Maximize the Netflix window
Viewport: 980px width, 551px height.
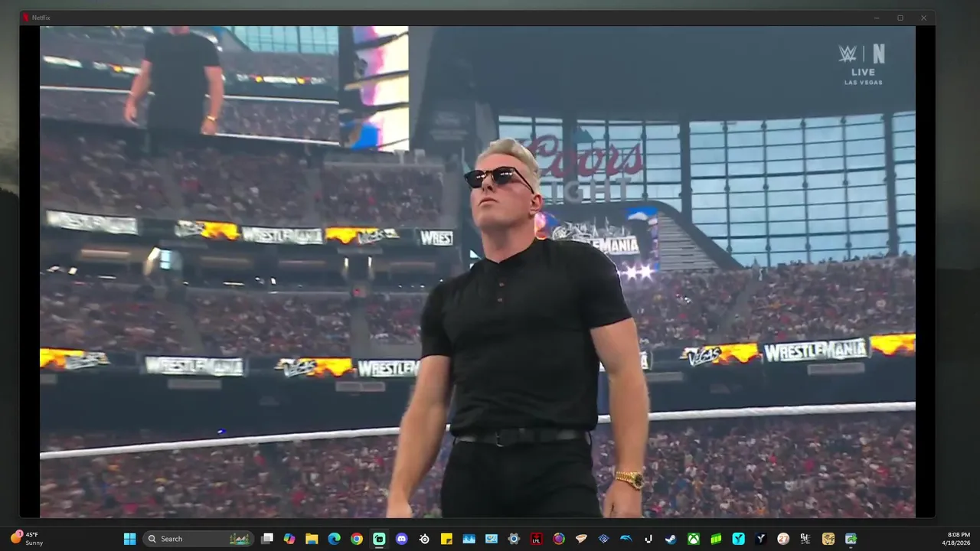pos(900,18)
